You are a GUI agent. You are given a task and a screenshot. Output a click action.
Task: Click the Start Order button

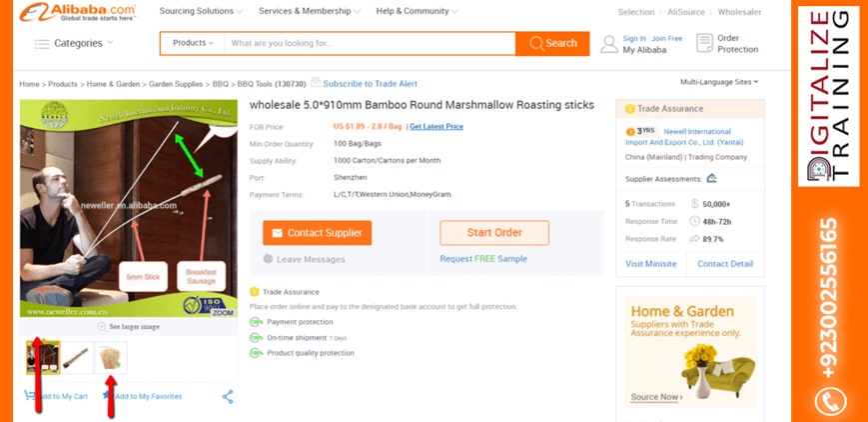[494, 233]
